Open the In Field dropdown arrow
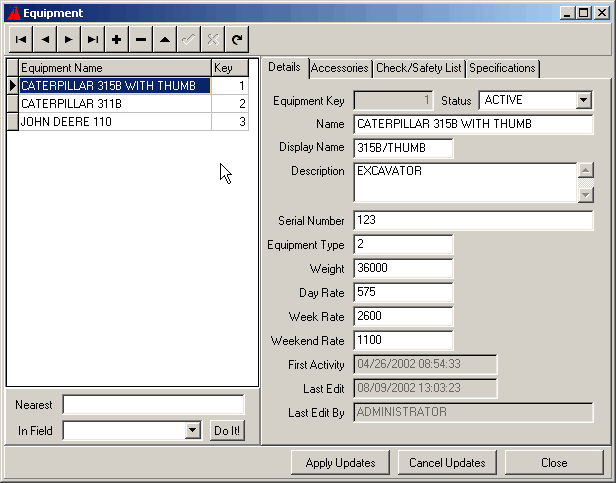Viewport: 616px width, 483px height. pos(192,430)
